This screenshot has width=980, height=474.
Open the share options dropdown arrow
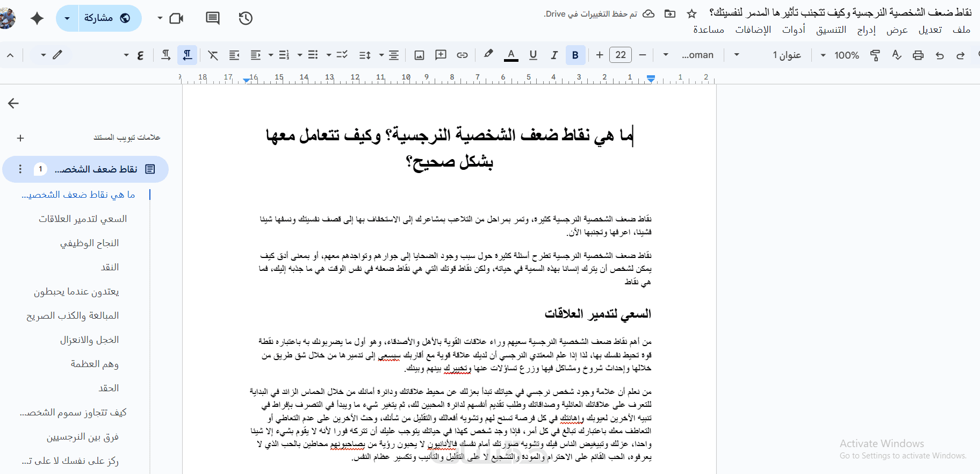pos(67,18)
